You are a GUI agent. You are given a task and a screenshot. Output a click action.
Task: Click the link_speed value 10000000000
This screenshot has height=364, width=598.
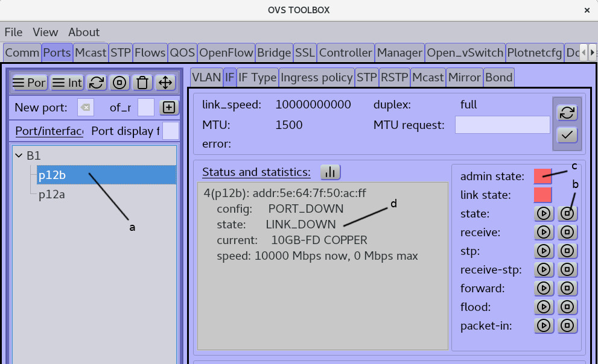(313, 104)
